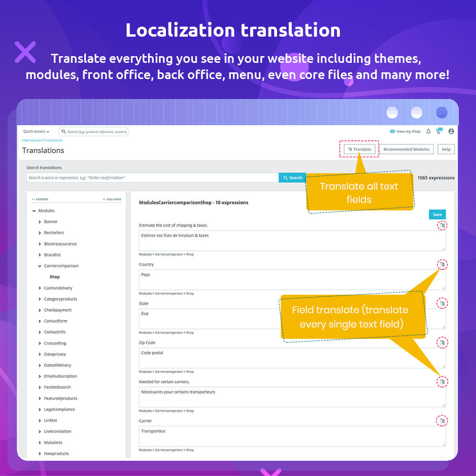The height and width of the screenshot is (476, 476).
Task: Edit the 'Nécessaires pour certains transporteurs' textarea
Action: click(292, 397)
